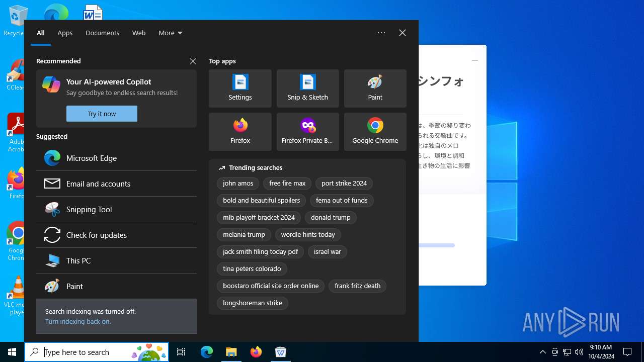
Task: Close the search panel
Action: pyautogui.click(x=403, y=33)
